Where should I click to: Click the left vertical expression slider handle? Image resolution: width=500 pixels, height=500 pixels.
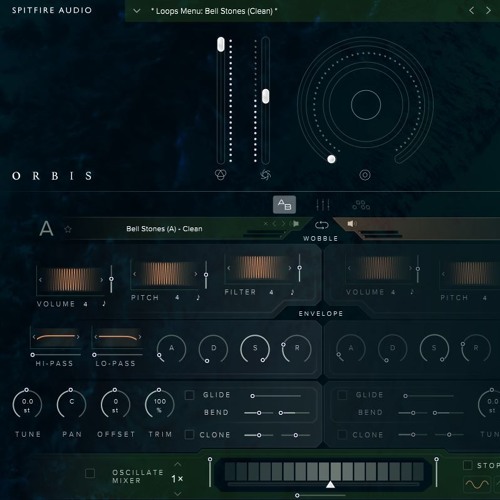point(221,44)
